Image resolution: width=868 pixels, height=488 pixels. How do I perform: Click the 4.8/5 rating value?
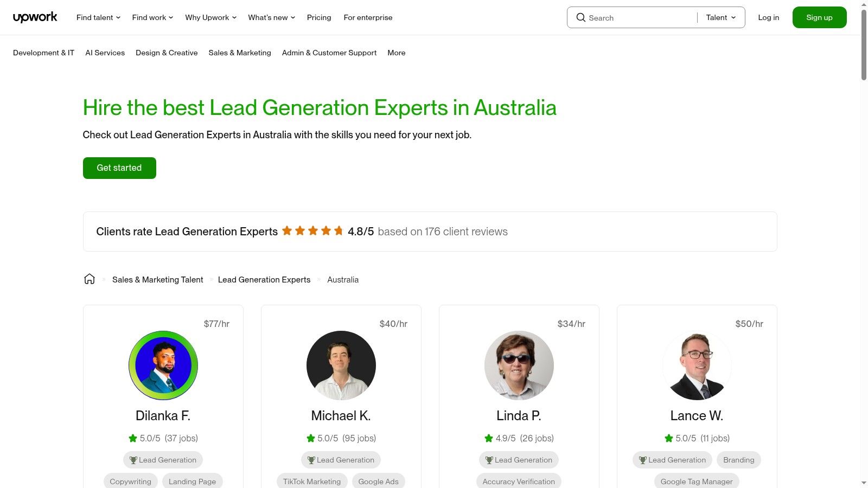click(x=361, y=232)
